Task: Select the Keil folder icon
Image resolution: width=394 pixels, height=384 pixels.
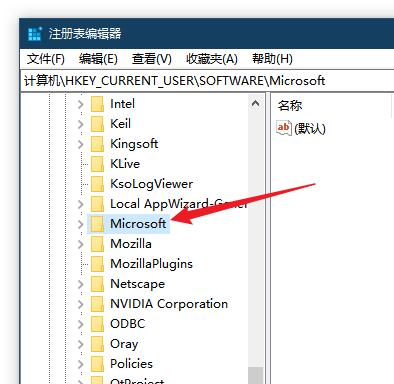Action: coord(97,124)
